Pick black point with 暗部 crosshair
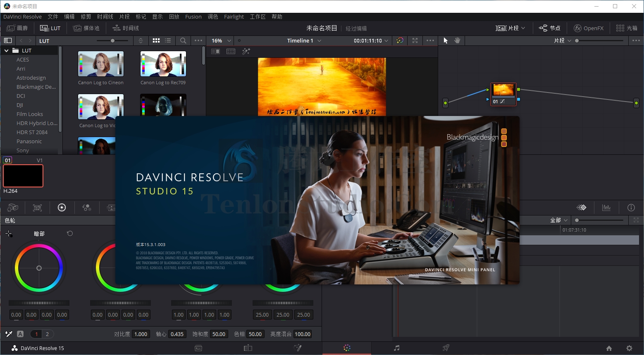This screenshot has height=355, width=644. point(9,234)
